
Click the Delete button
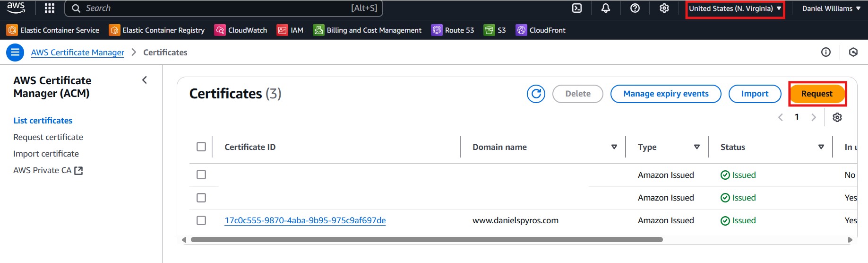(x=578, y=94)
